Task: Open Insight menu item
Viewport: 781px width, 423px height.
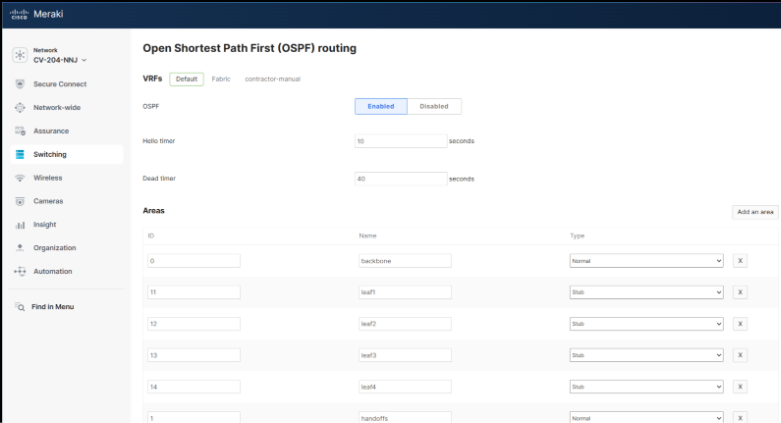Action: point(45,225)
